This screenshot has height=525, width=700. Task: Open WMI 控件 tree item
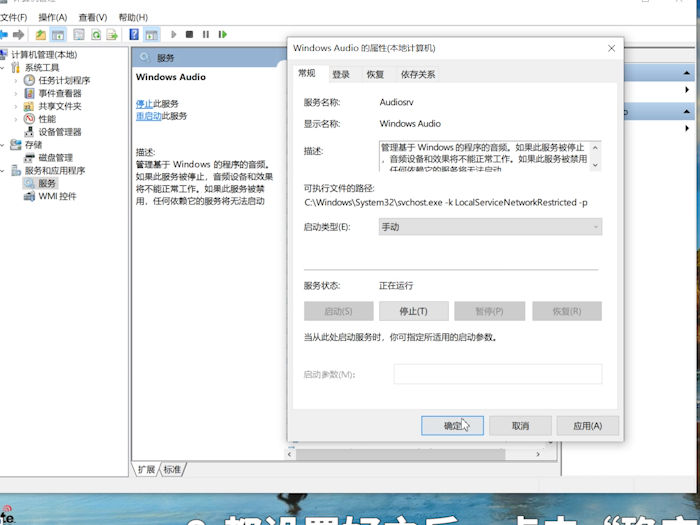[57, 196]
